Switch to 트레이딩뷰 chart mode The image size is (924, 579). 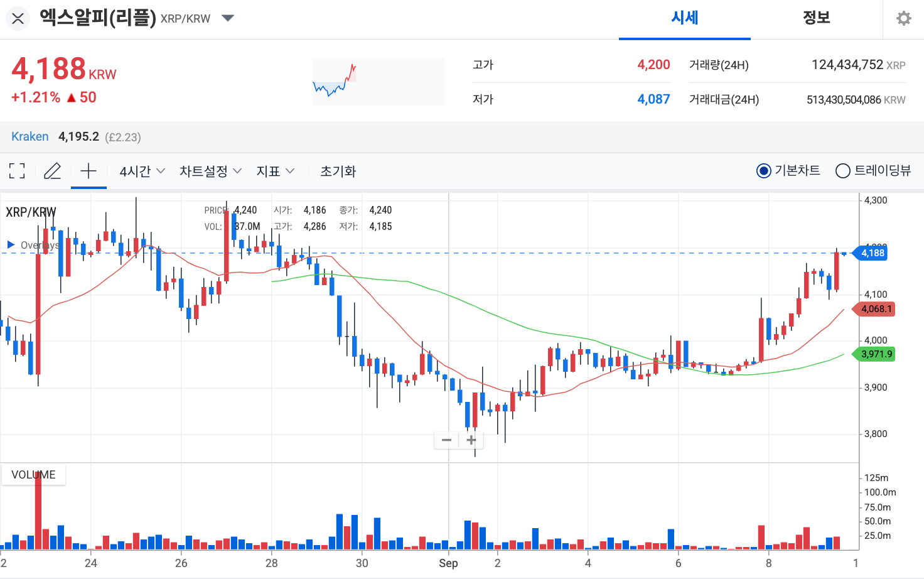843,171
